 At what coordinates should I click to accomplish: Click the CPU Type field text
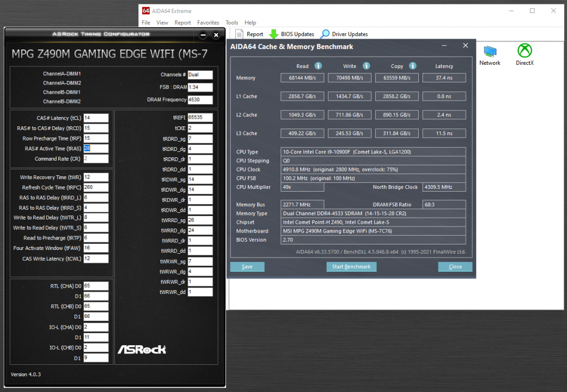(373, 152)
